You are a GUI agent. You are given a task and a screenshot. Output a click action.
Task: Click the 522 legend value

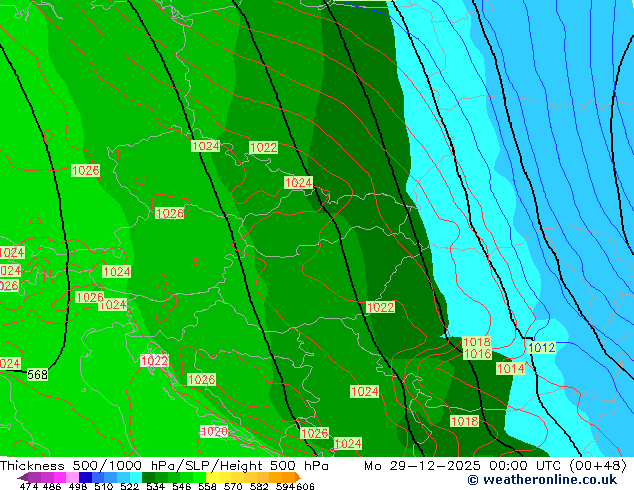(x=129, y=486)
